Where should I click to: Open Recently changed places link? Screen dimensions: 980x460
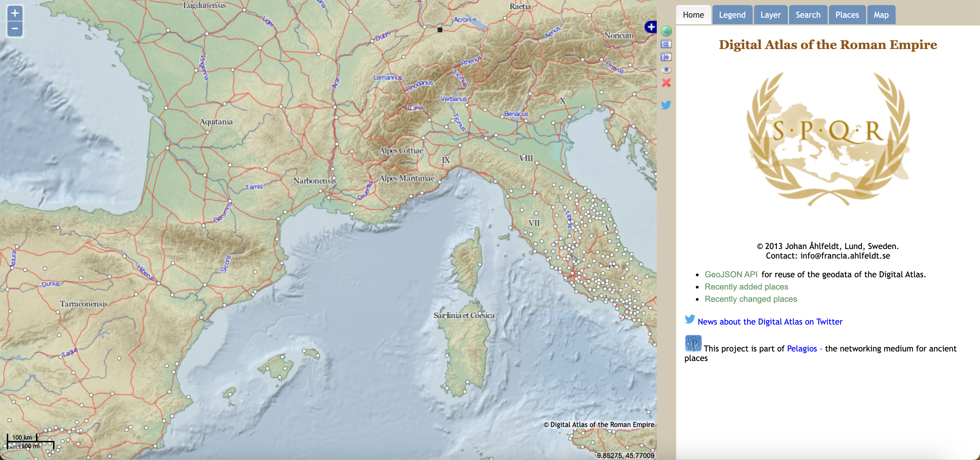point(750,299)
